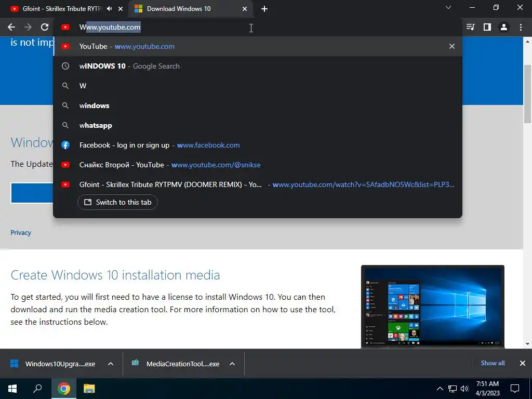
Task: Choose wINDOWS 10 Google Search suggestion
Action: tap(258, 66)
